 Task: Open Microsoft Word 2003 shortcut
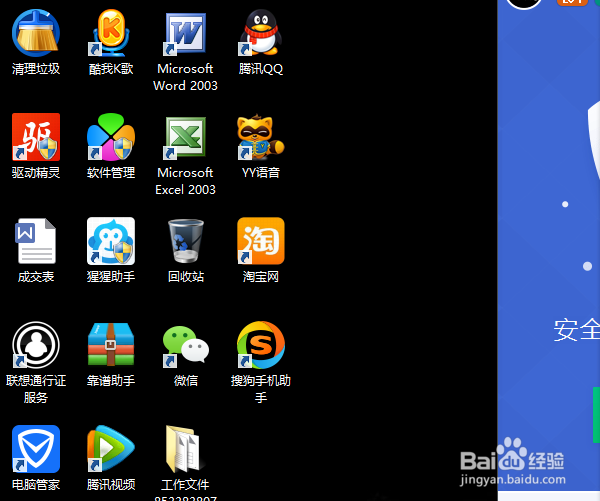pyautogui.click(x=186, y=33)
